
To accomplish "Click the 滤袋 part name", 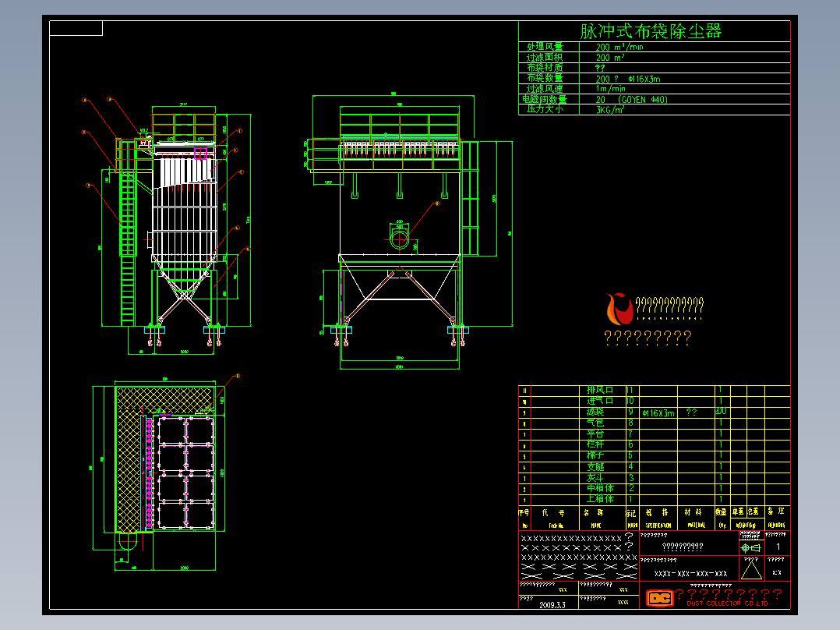I will tap(595, 412).
